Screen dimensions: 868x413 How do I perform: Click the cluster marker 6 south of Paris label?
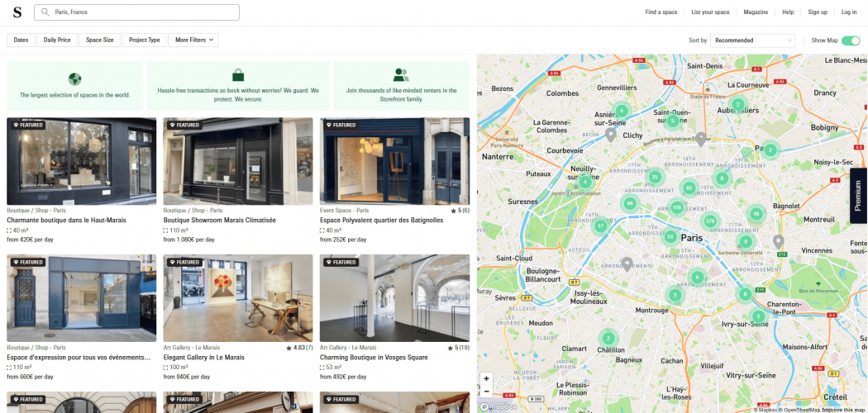pos(697,277)
